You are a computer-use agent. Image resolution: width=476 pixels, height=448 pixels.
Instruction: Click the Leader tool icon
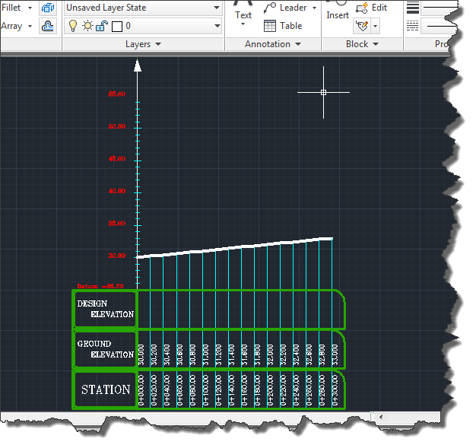click(270, 8)
